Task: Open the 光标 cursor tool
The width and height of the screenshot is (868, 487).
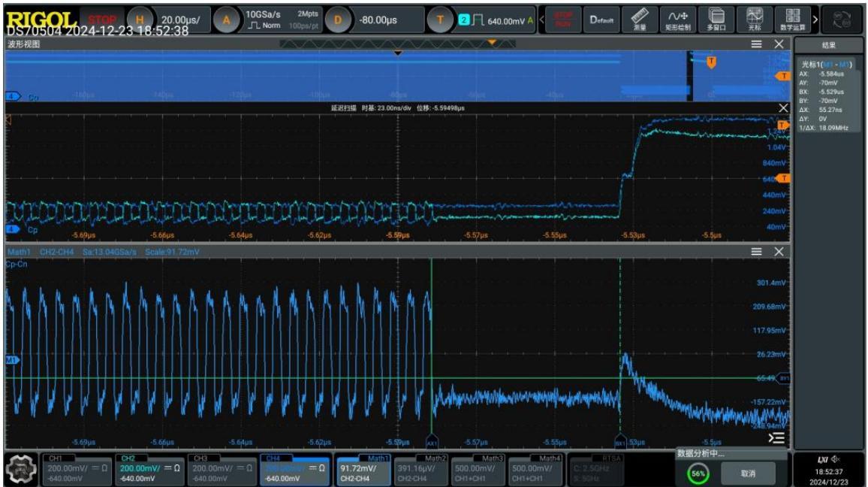Action: [x=755, y=20]
